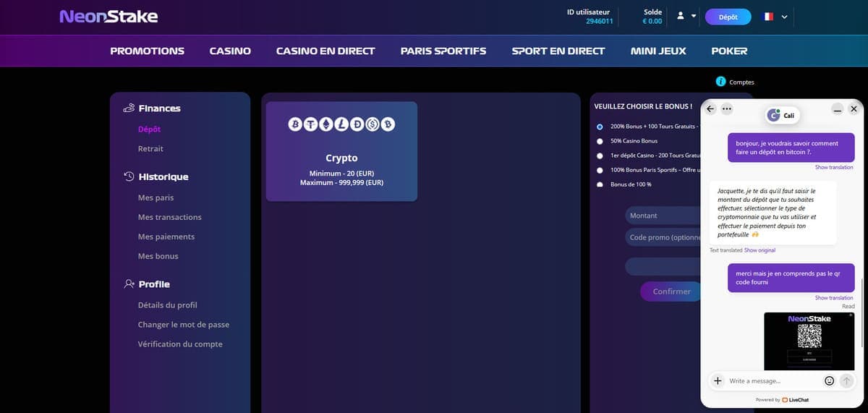Click the NeonStake logo in the header
Viewport: 868px width, 413px height.
click(109, 16)
